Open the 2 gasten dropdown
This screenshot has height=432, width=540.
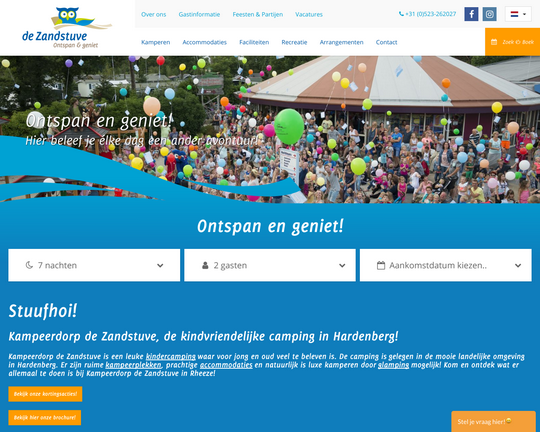(270, 265)
